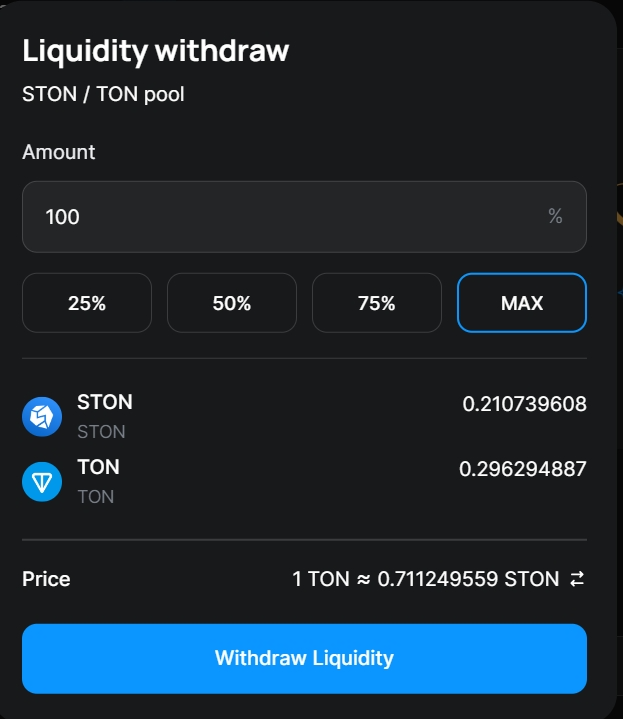Select the TON amount 0.296294887
Viewport: 623px width, 719px height.
coord(522,469)
